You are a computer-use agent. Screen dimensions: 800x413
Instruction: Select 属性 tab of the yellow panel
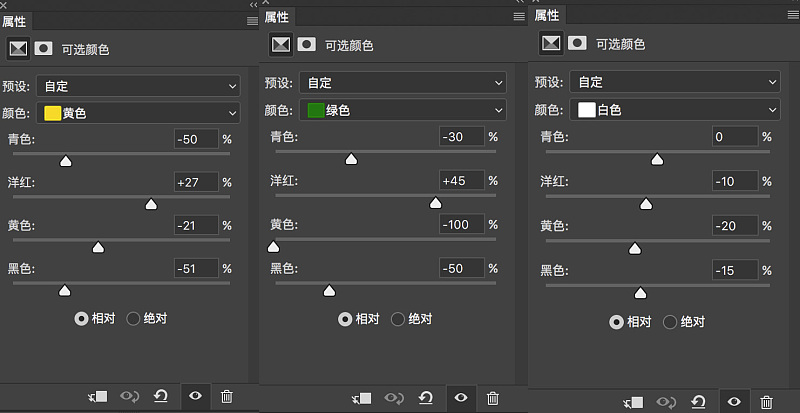pyautogui.click(x=14, y=21)
